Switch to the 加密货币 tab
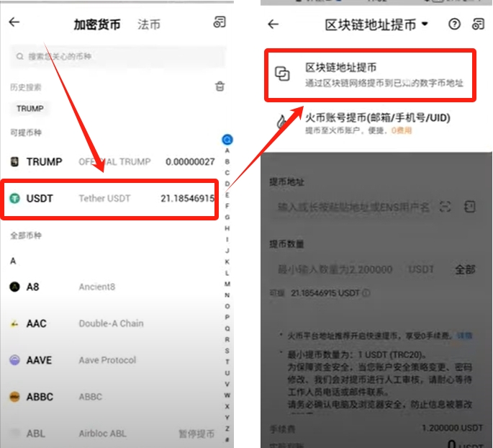This screenshot has height=448, width=493. [97, 24]
